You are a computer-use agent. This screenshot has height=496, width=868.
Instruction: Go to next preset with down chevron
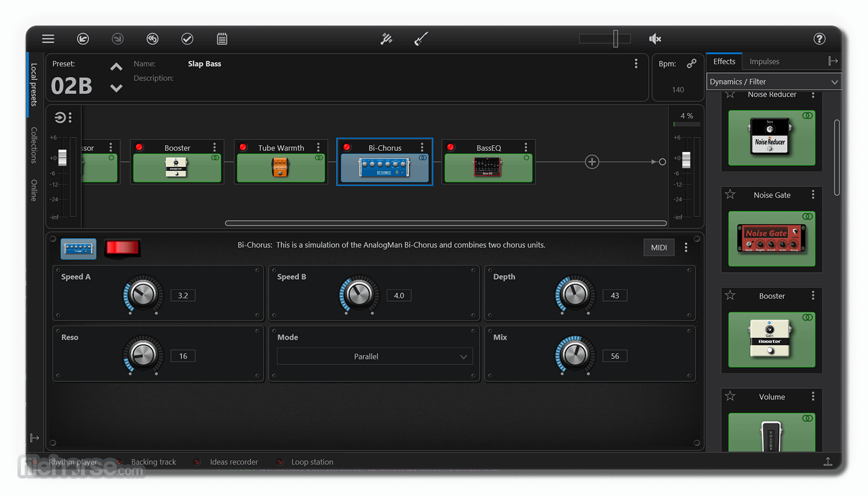[116, 88]
